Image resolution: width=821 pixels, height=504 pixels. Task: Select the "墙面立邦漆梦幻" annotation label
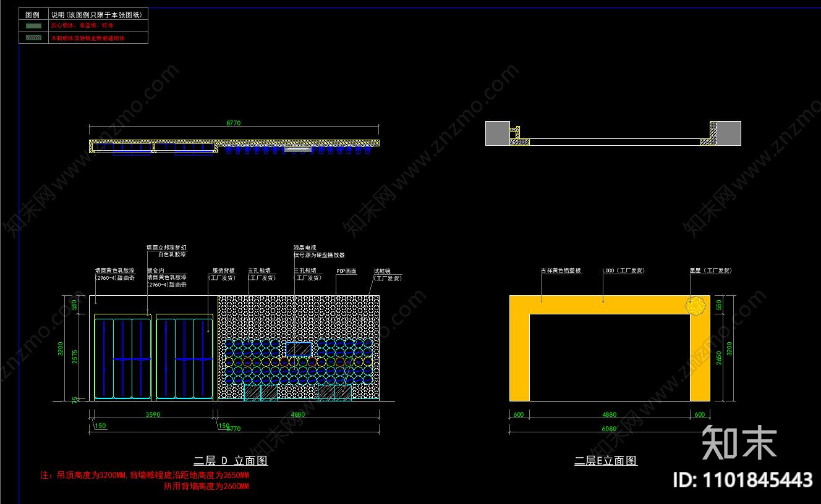166,247
